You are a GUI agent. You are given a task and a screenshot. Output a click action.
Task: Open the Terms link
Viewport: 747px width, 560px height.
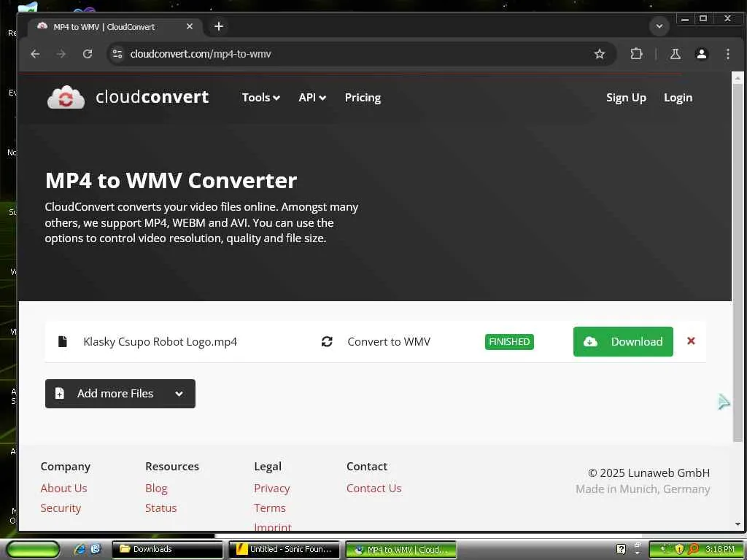[x=270, y=508]
